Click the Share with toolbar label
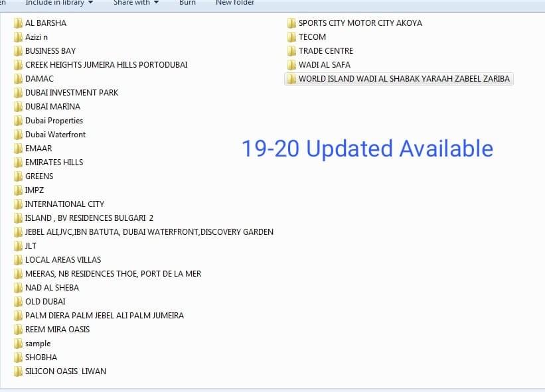The width and height of the screenshot is (545, 392). click(131, 3)
